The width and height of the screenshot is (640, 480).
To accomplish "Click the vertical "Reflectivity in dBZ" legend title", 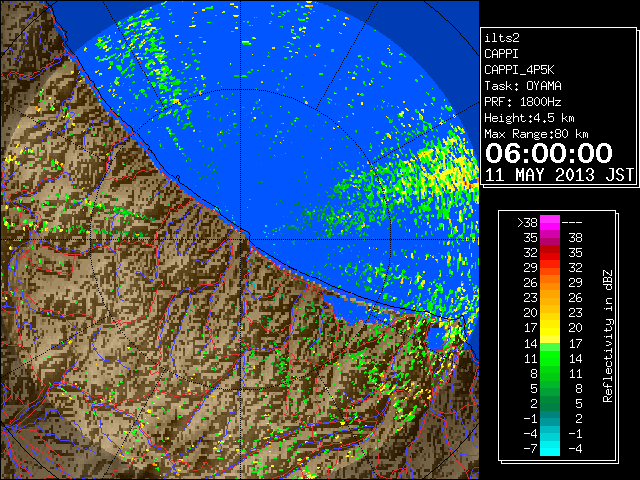I will click(608, 336).
